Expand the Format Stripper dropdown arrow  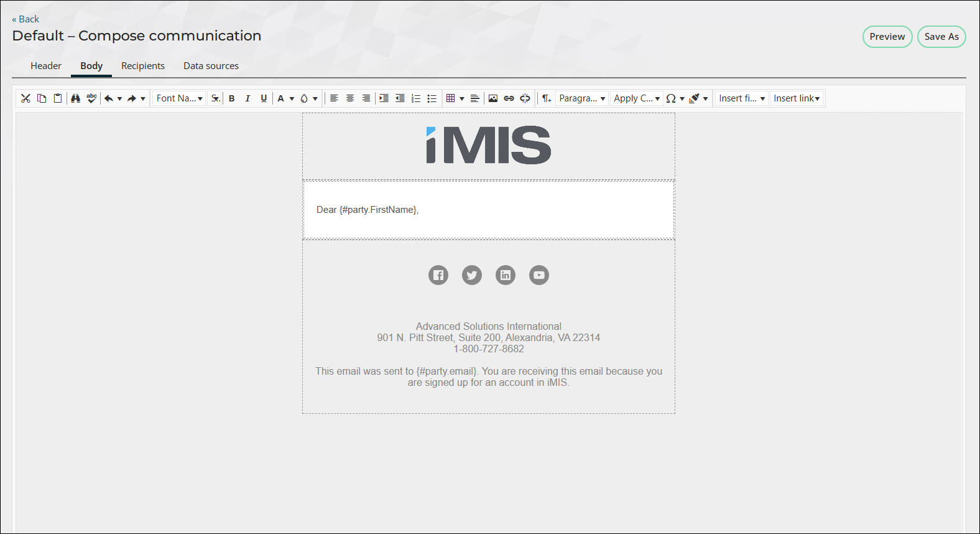pyautogui.click(x=706, y=98)
